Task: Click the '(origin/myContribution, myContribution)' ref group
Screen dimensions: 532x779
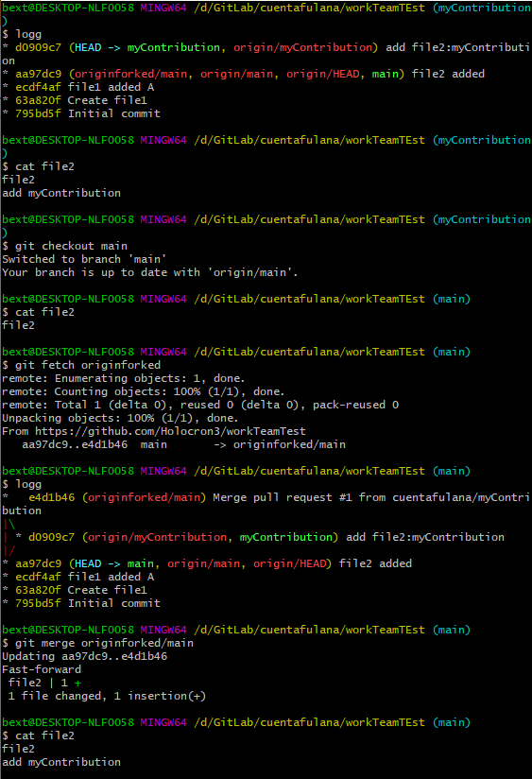Action: click(x=210, y=537)
